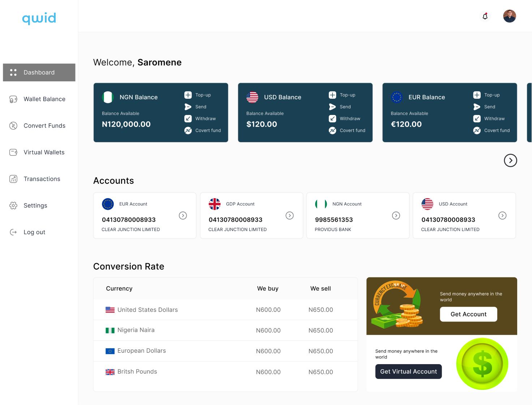The width and height of the screenshot is (532, 405).
Task: Click Send icon on USD Balance card
Action: click(332, 107)
